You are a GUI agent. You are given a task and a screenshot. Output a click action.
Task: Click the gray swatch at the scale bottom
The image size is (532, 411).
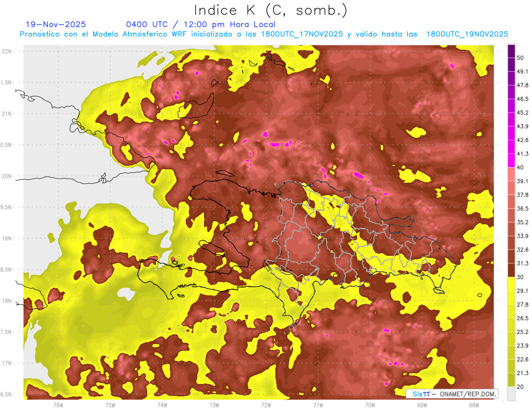click(511, 394)
